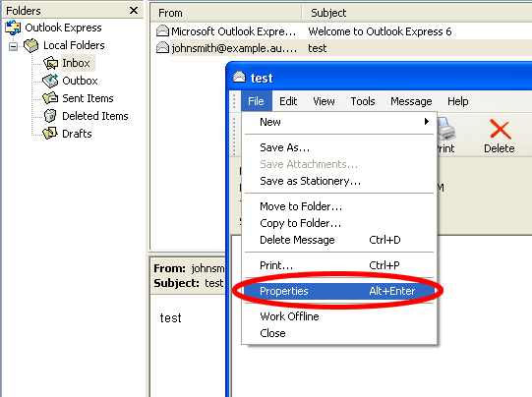Select Move to Folder... menu entry
532x397 pixels.
339,206
